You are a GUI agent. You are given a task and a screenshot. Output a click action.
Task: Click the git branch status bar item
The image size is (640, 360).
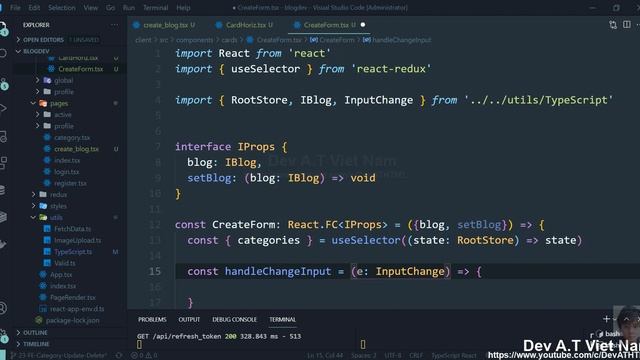point(58,356)
